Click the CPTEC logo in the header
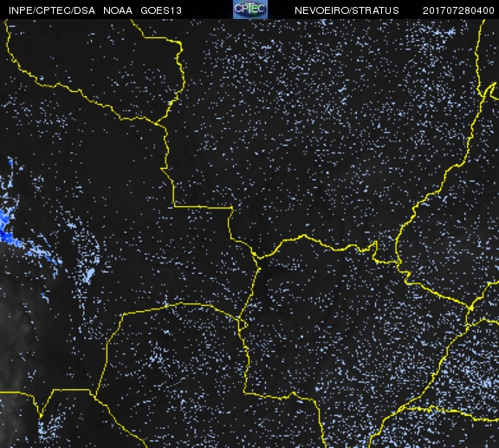Viewport: 499px width, 448px height. [x=250, y=10]
